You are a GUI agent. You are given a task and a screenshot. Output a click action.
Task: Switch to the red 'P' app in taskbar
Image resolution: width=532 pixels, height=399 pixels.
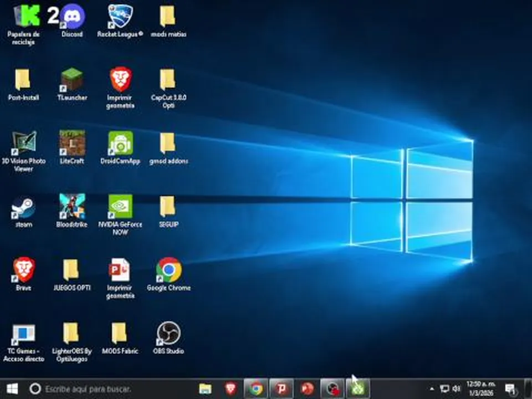point(282,389)
